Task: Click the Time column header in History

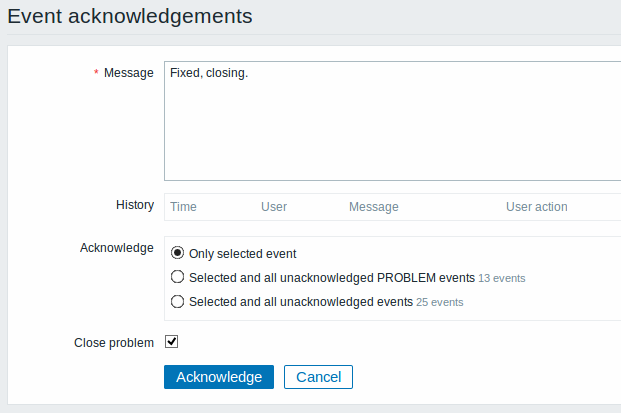Action: pyautogui.click(x=183, y=207)
